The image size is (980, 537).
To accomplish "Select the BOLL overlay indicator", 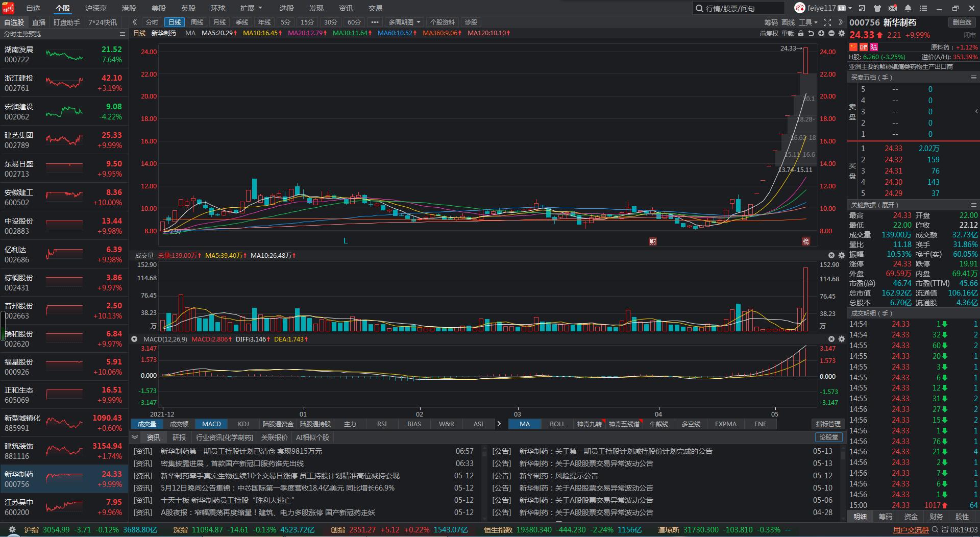I will pos(557,424).
